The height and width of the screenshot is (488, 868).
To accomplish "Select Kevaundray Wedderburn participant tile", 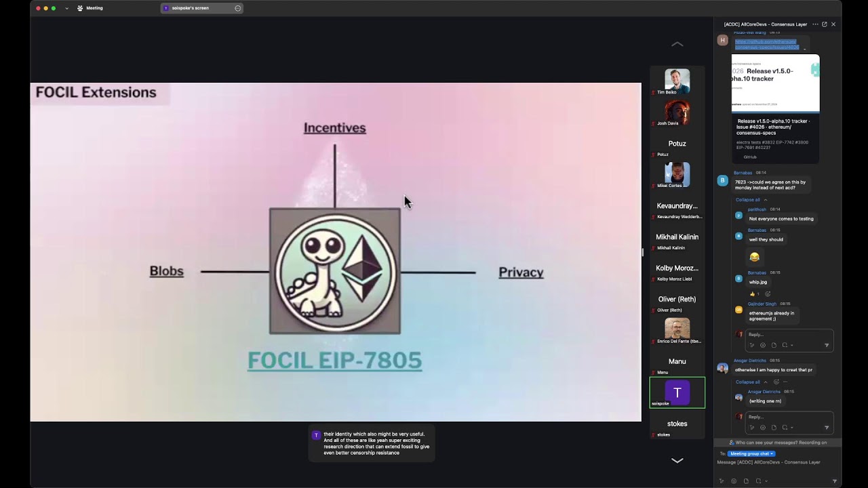I will point(677,206).
